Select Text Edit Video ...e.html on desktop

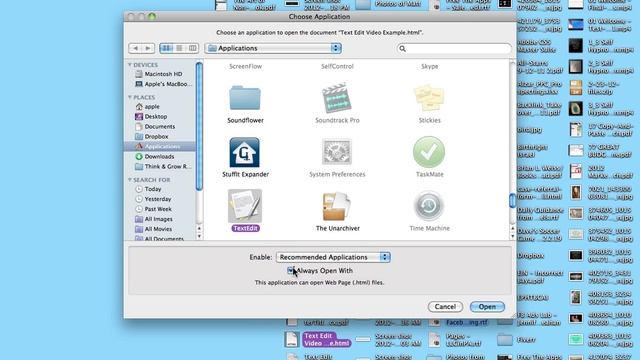click(x=326, y=340)
